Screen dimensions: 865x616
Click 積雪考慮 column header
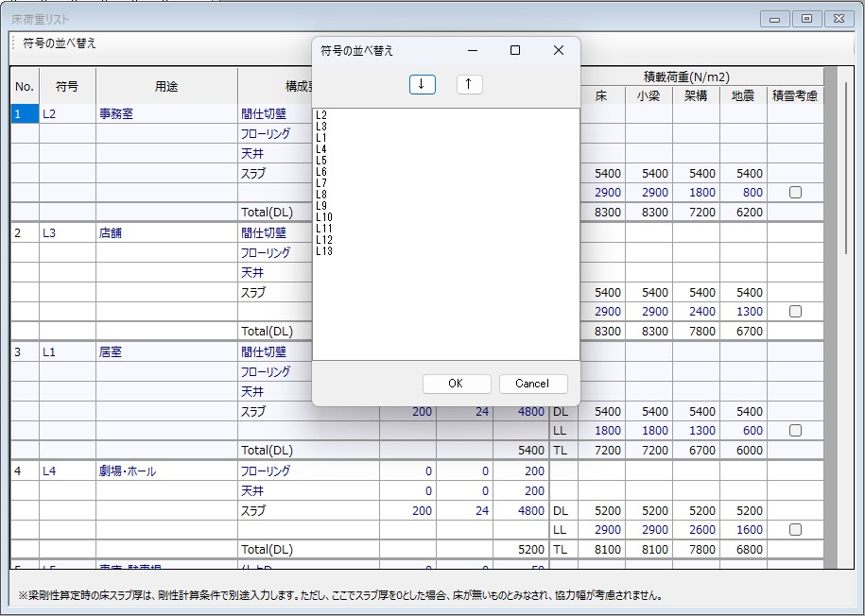tap(795, 95)
